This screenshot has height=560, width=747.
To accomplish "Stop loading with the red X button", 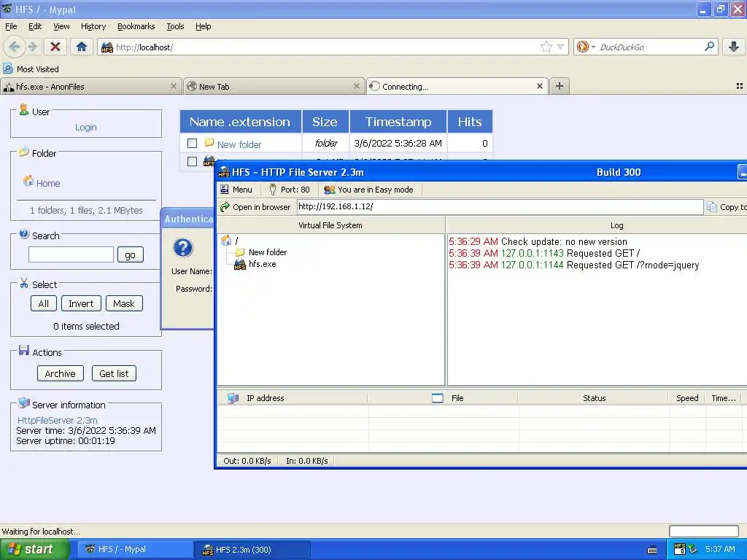I will 55,47.
